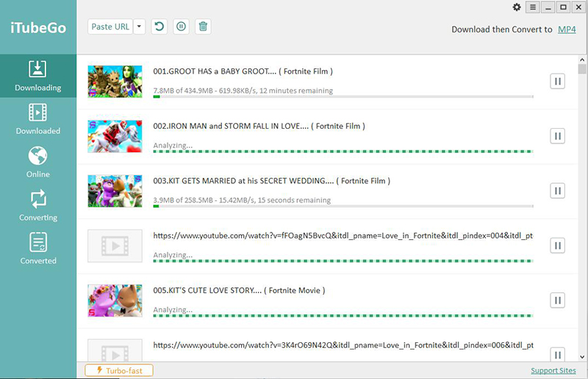588x379 pixels.
Task: Click the KIT'S CUTE LOVE STORY thumbnail
Action: pos(115,300)
